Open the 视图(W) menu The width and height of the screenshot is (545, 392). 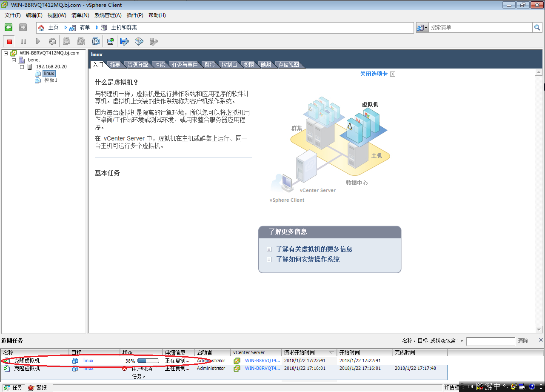point(57,15)
